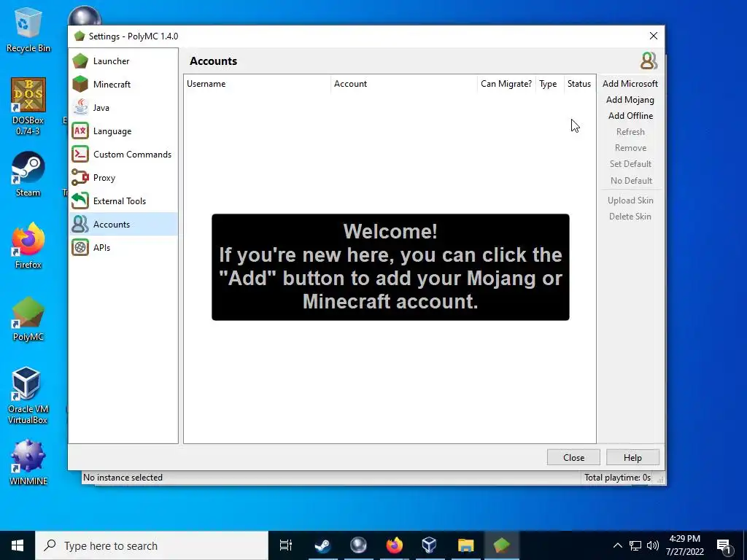Click the Status column header

coord(579,84)
